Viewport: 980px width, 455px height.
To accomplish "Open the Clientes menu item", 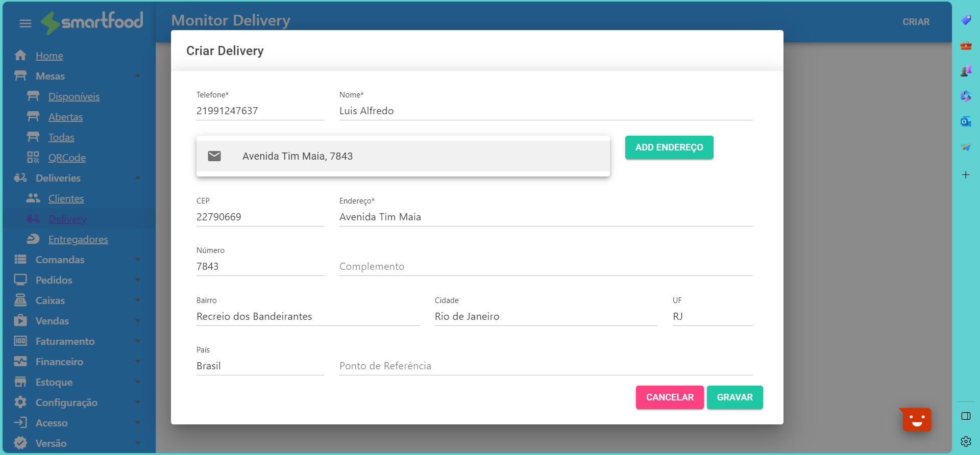I will tap(66, 198).
